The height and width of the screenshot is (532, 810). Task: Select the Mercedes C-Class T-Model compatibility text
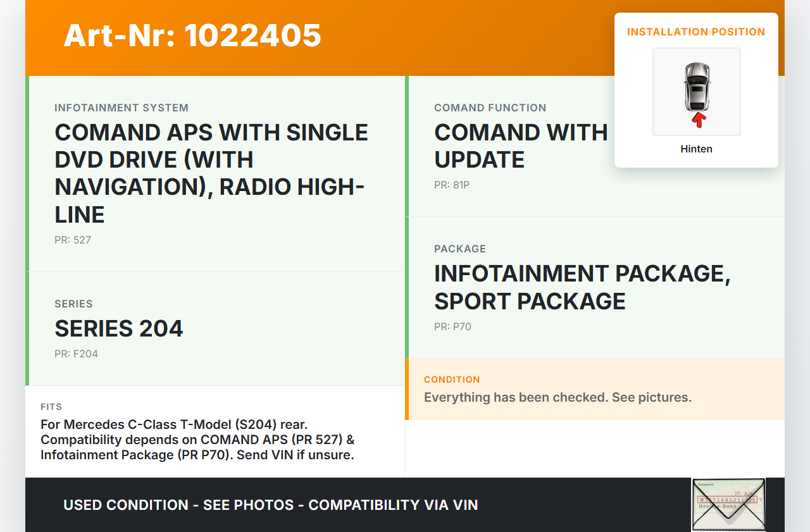tap(199, 440)
